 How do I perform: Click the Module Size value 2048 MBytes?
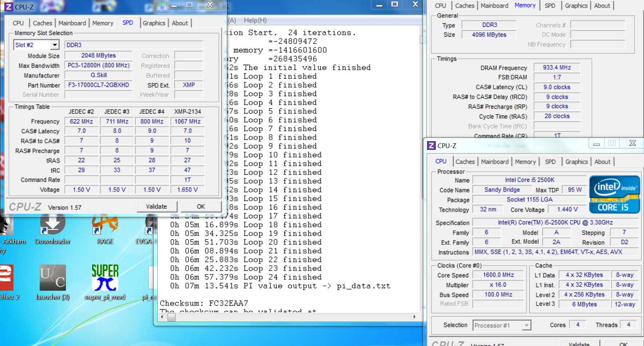click(99, 55)
